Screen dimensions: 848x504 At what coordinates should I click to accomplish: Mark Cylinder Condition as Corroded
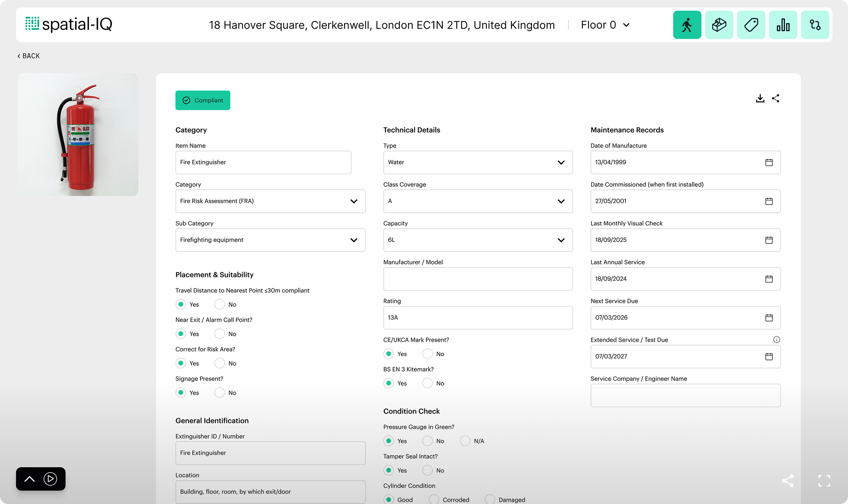tap(434, 500)
